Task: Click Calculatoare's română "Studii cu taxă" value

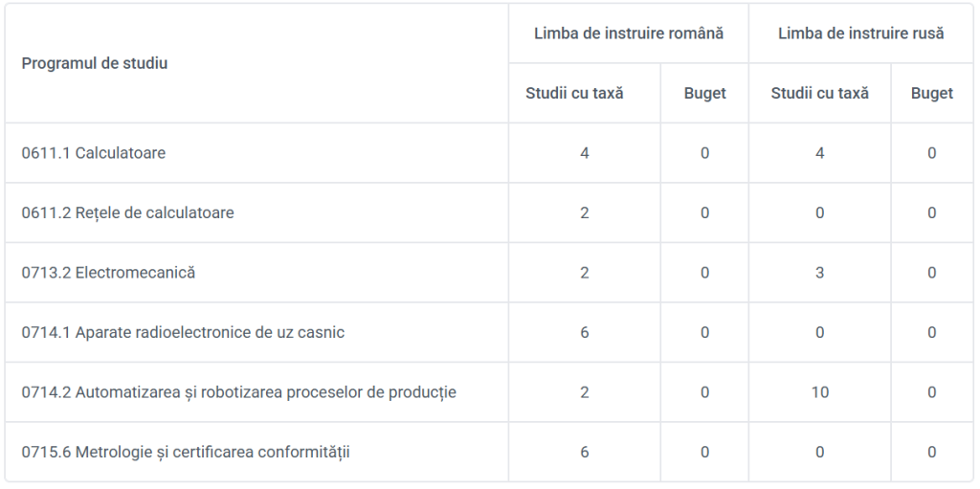Action: 585,153
